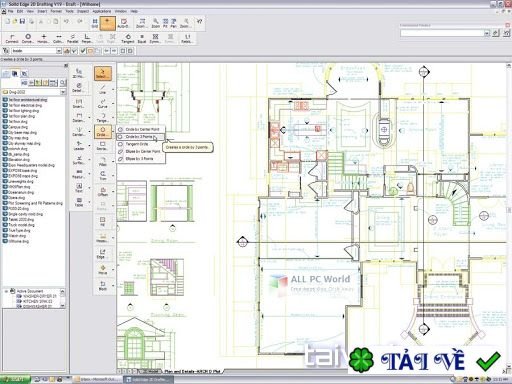Click the Auto-Dimension toolbar icon

click(123, 23)
